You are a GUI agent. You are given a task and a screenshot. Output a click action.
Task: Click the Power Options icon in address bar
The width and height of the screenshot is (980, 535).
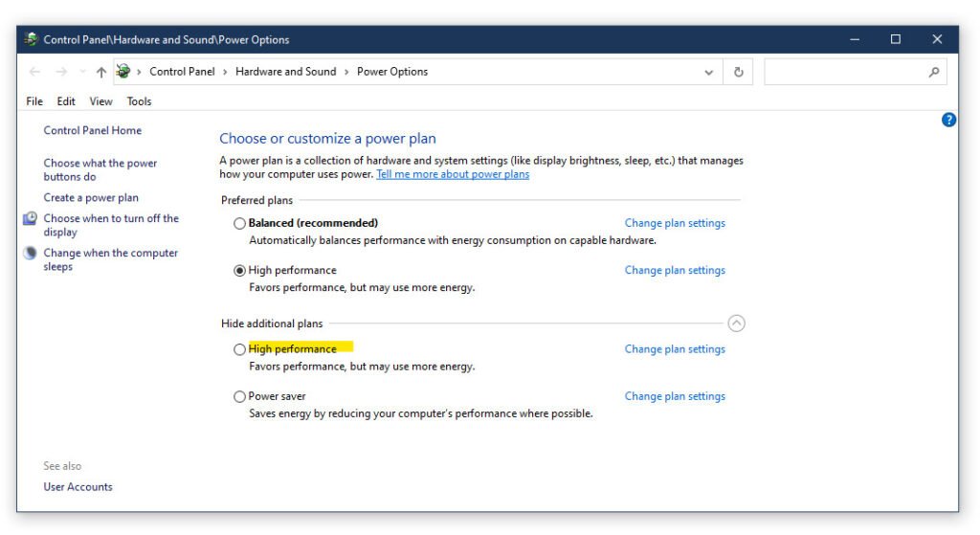tap(122, 72)
